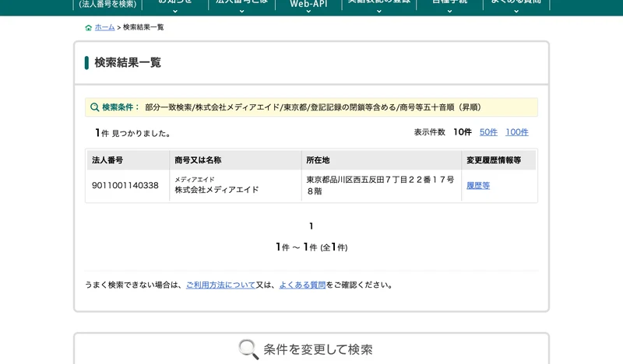This screenshot has width=623, height=364.
Task: Click the home icon in breadcrumb
Action: coord(88,27)
